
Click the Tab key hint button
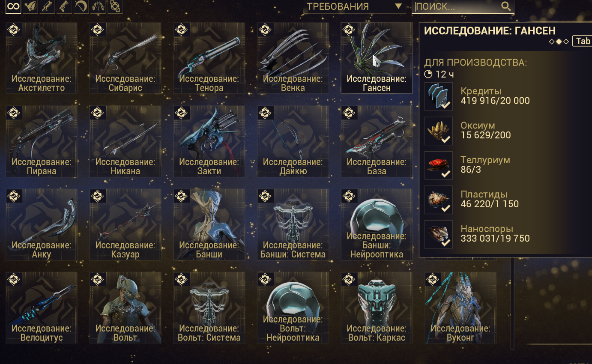click(583, 41)
